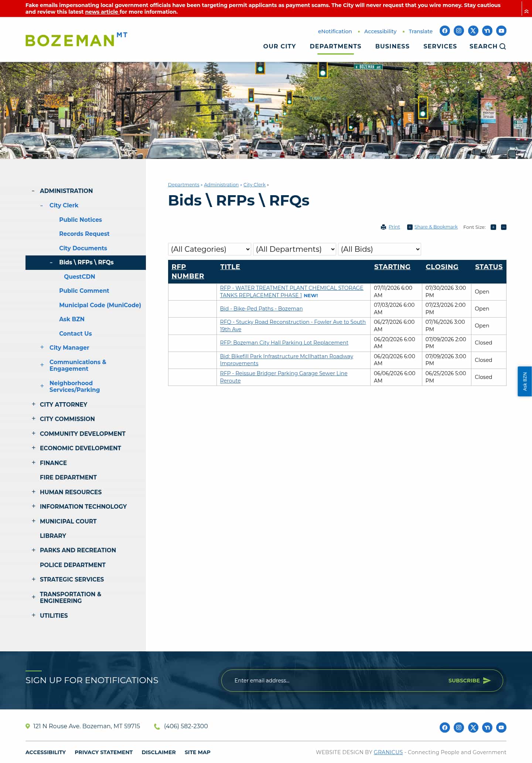The image size is (532, 763).
Task: Open Municipal Code (MuniCode) in sidebar
Action: [x=100, y=305]
